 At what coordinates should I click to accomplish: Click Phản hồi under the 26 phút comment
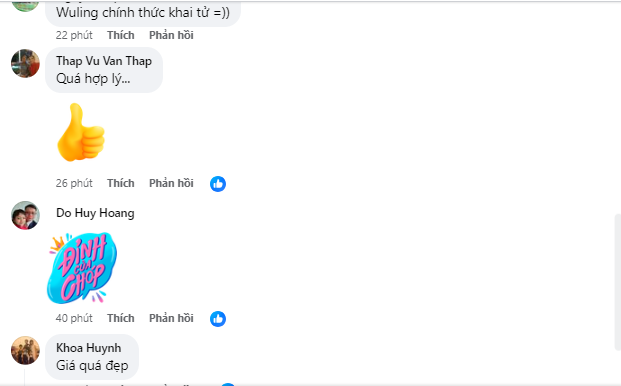(x=171, y=183)
